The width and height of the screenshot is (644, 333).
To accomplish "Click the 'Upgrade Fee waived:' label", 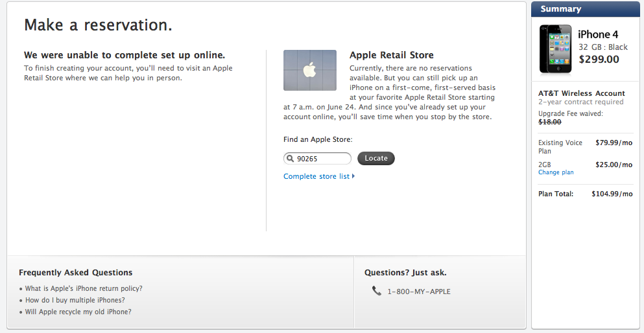I will 571,113.
